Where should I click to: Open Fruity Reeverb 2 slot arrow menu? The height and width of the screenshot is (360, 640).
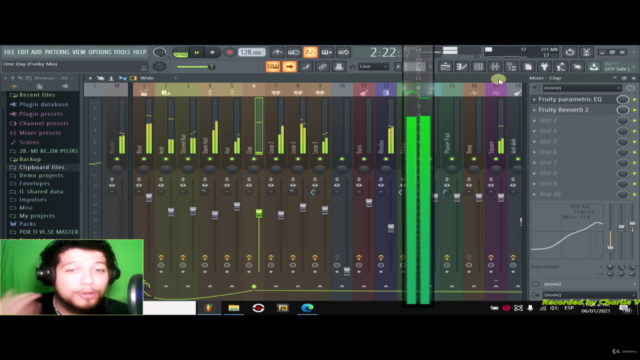(x=534, y=110)
